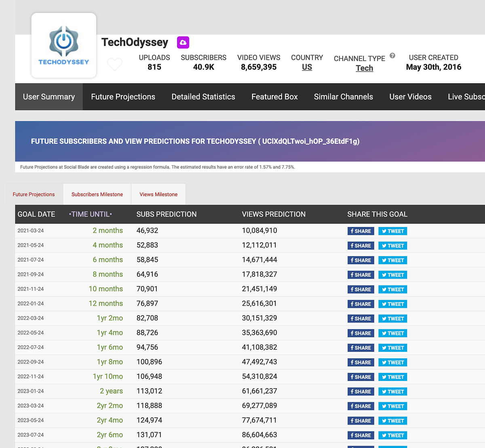
Task: Click the GOAL DATE column header
Action: pos(36,214)
